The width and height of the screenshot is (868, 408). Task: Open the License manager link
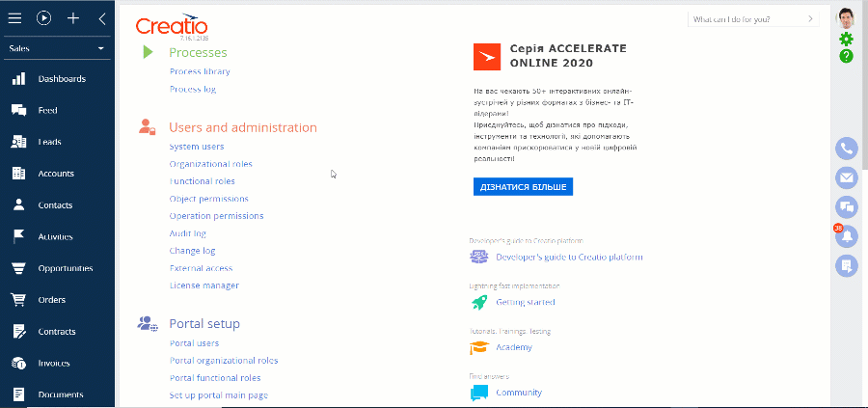tap(203, 286)
